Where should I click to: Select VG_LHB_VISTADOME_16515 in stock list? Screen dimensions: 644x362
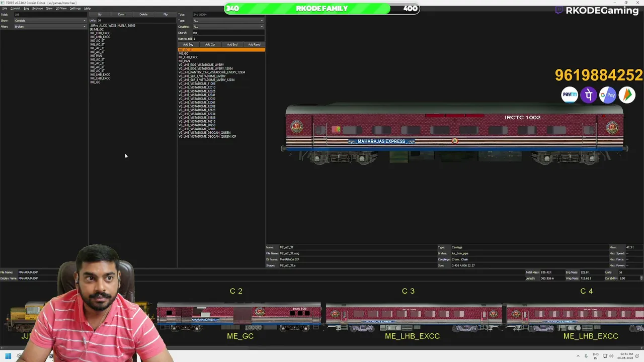pyautogui.click(x=197, y=122)
